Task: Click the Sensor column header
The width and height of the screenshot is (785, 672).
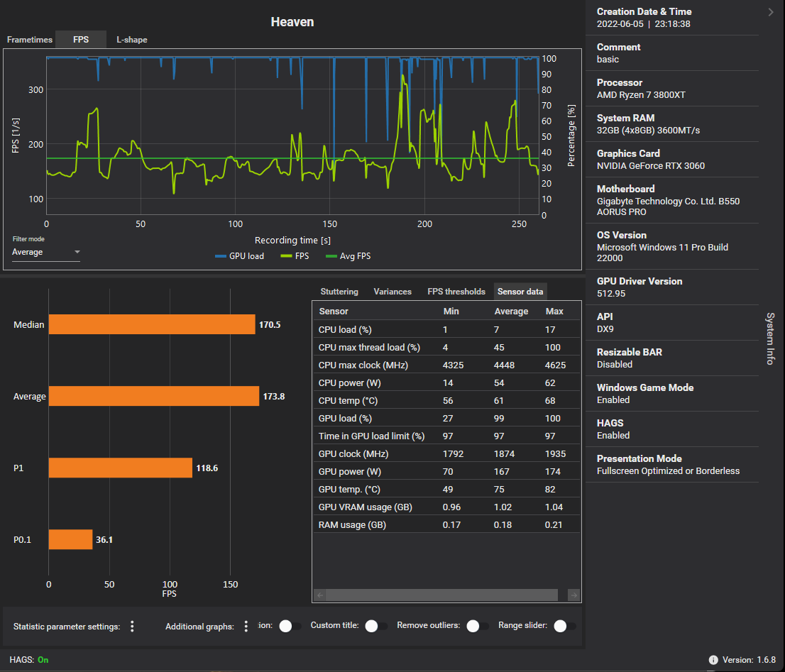Action: 334,312
